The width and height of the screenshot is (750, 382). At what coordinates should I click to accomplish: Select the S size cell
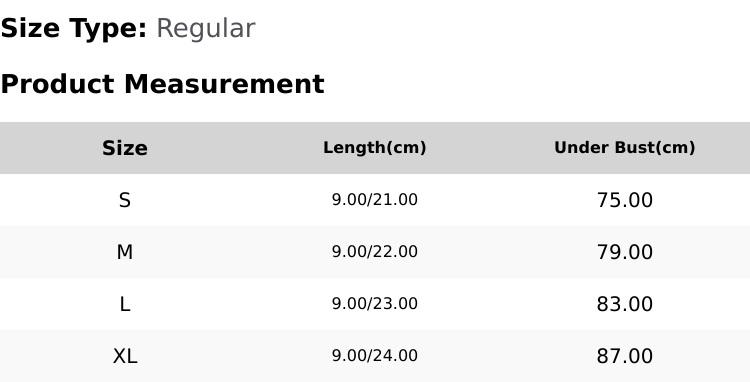click(125, 200)
